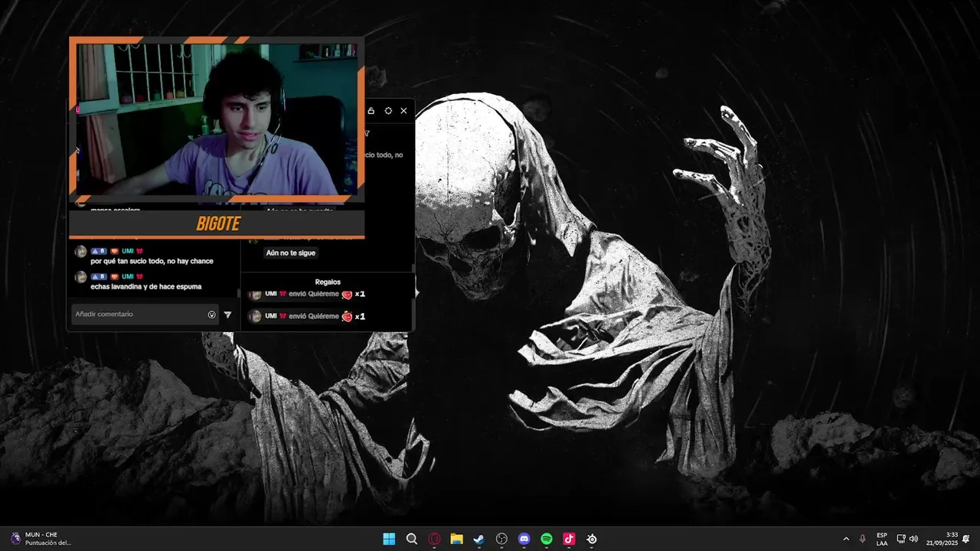The height and width of the screenshot is (551, 980).
Task: Open SteelSeries GG from taskbar
Action: [x=592, y=539]
